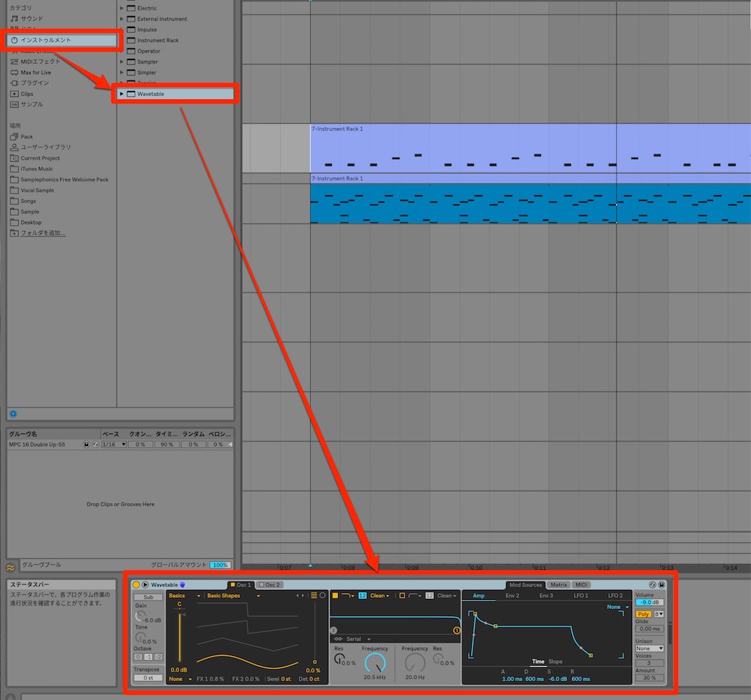Open the MIDI tab in Wavetable

pyautogui.click(x=581, y=584)
